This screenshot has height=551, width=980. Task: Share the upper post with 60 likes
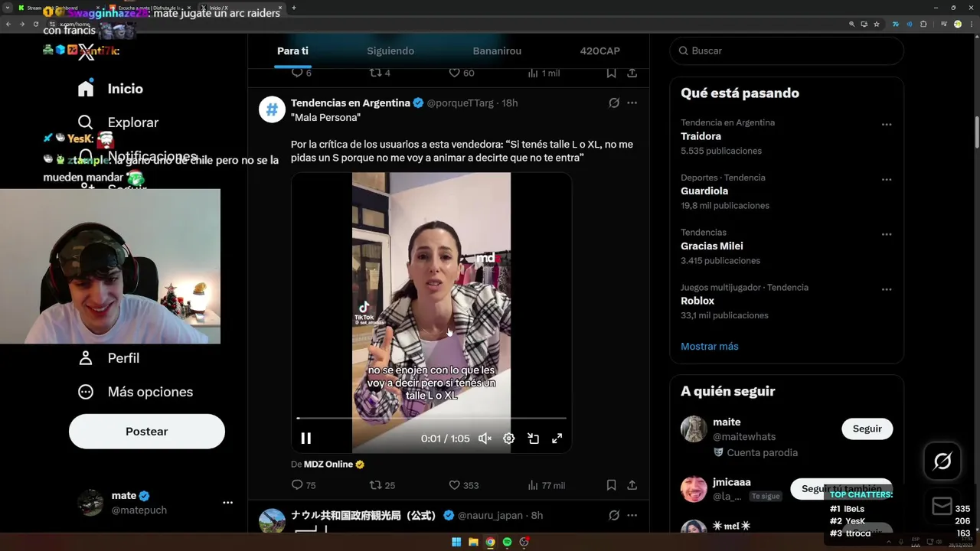[x=632, y=73]
